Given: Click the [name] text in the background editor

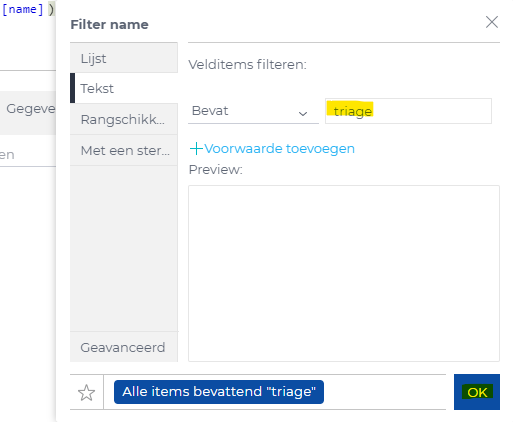Looking at the screenshot, I should point(22,10).
